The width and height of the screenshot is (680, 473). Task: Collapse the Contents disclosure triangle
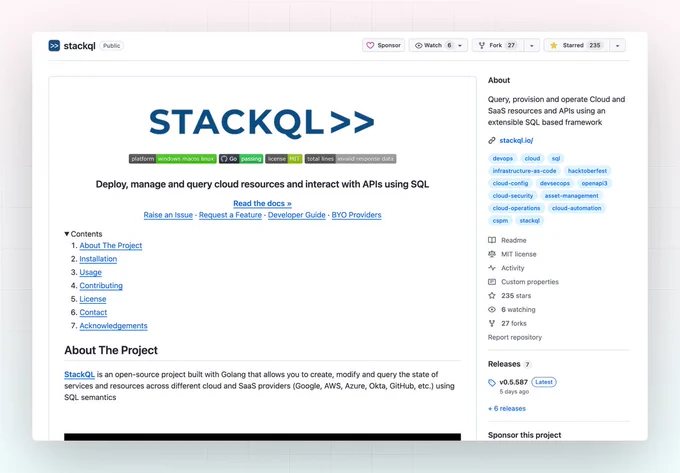coord(67,234)
